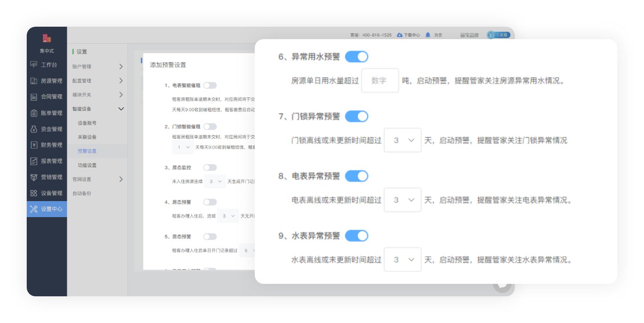Viewport: 644px width, 323px height.
Task: Select 预警设置 in settings submenu
Action: click(x=87, y=151)
